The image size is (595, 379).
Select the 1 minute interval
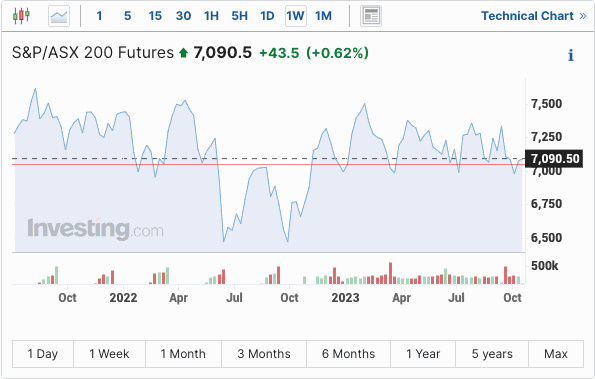tap(99, 16)
